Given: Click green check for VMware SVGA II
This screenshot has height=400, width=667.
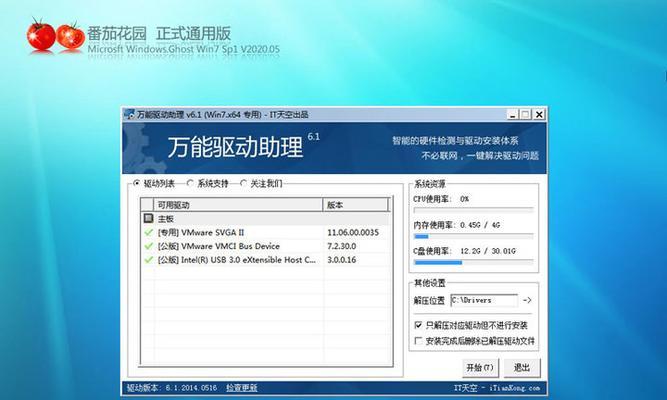Looking at the screenshot, I should pos(148,232).
